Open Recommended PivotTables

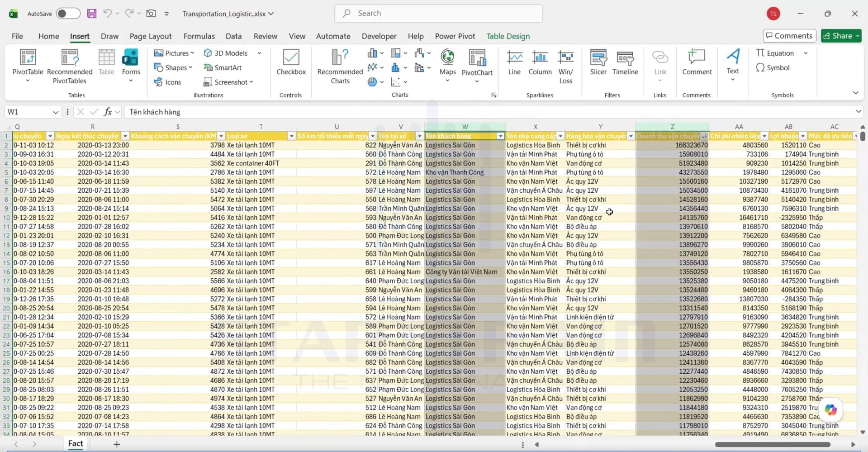[x=70, y=67]
